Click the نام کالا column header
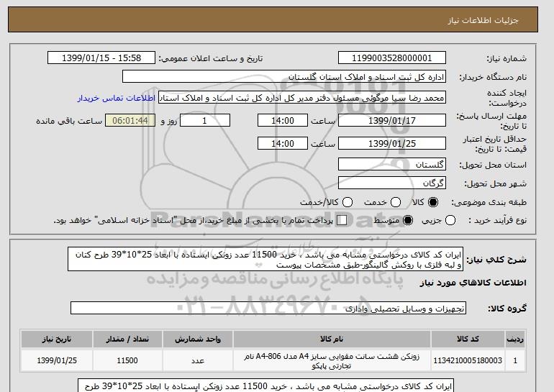This screenshot has width=554, height=392. tap(332, 339)
